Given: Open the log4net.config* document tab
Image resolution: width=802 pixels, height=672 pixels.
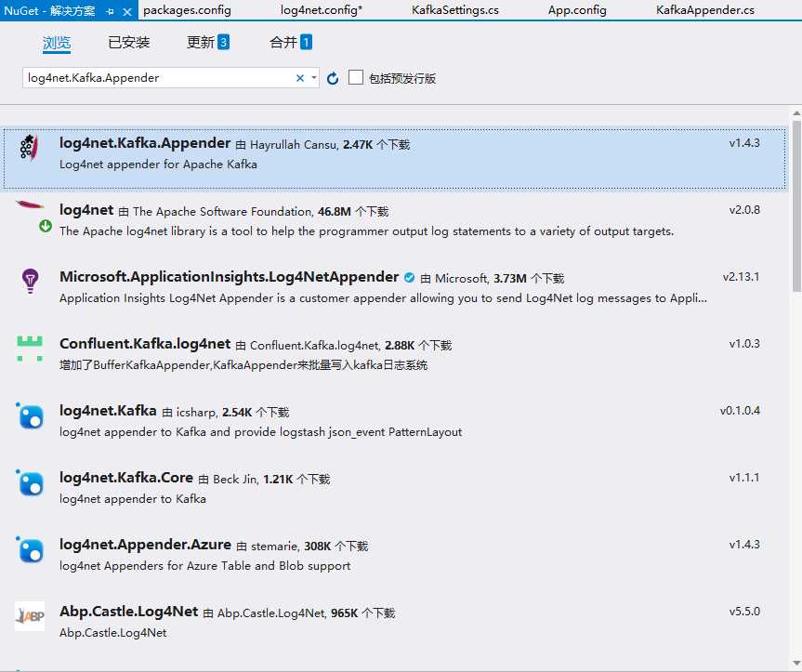Looking at the screenshot, I should tap(322, 10).
